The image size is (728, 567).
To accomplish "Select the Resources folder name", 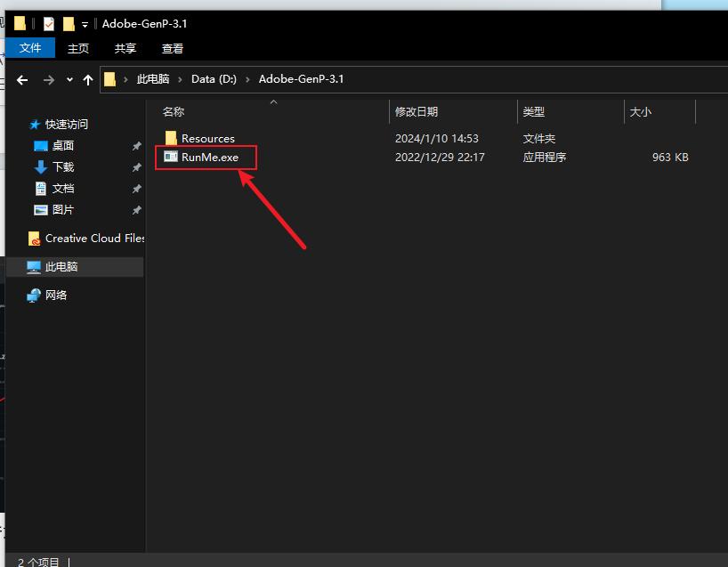I will [208, 138].
